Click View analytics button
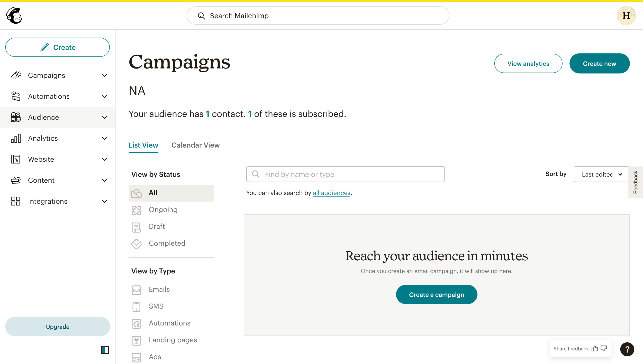The height and width of the screenshot is (364, 643). point(528,64)
